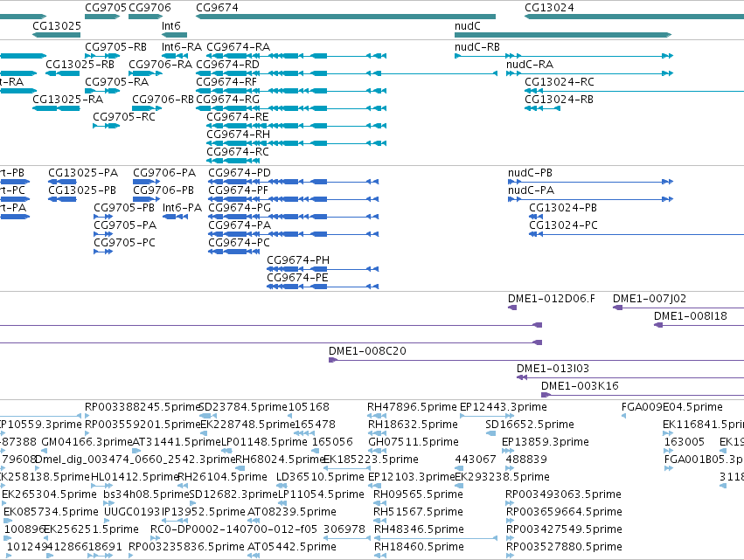Select protein label Int6-PA
The width and height of the screenshot is (744, 560).
point(182,208)
